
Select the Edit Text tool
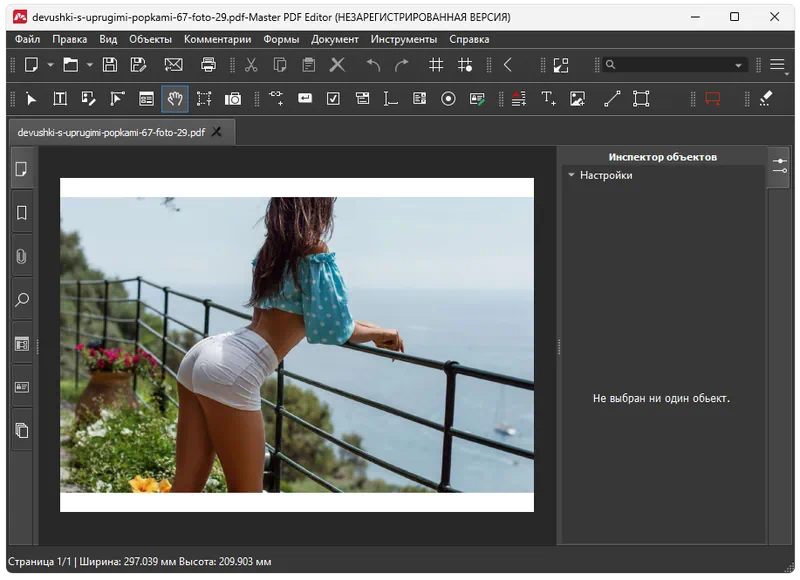tap(60, 99)
